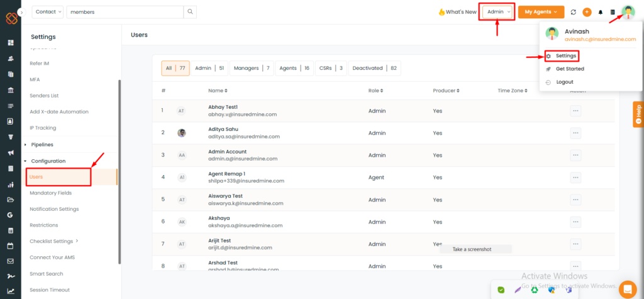Screen dimensions: 644x299
Task: Click the green shield tray icon
Action: pos(501,290)
